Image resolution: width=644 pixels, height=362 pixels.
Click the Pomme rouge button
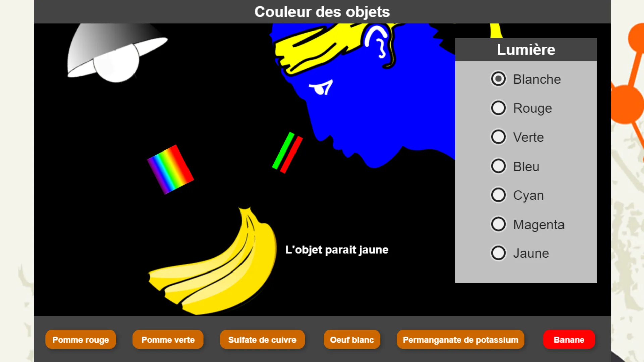81,340
